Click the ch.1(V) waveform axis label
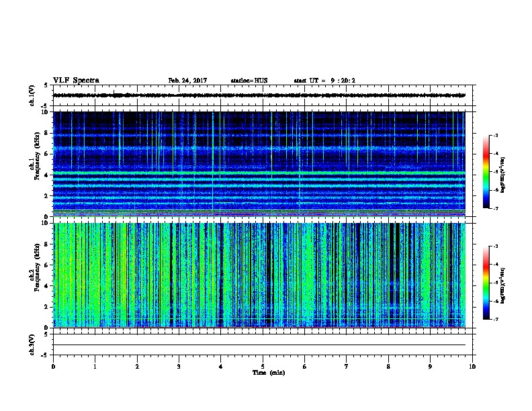The width and height of the screenshot is (532, 411). 32,95
